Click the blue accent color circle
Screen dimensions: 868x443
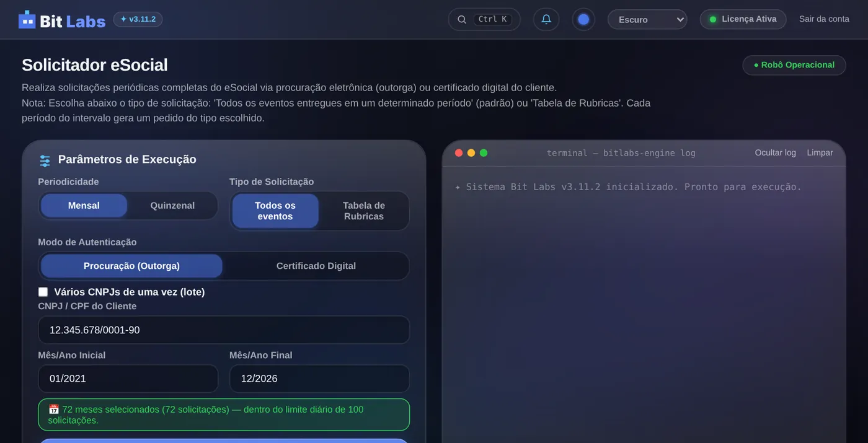coord(583,19)
